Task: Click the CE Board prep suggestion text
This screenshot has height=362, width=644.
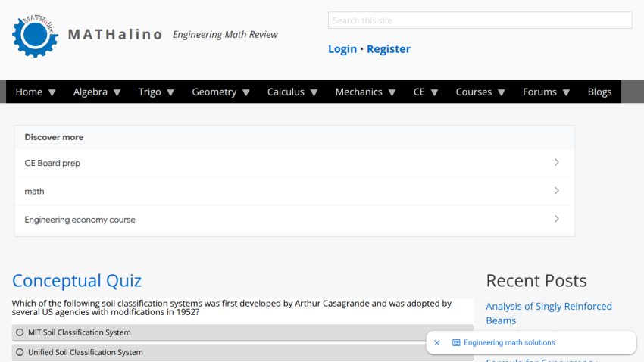Action: [x=52, y=163]
